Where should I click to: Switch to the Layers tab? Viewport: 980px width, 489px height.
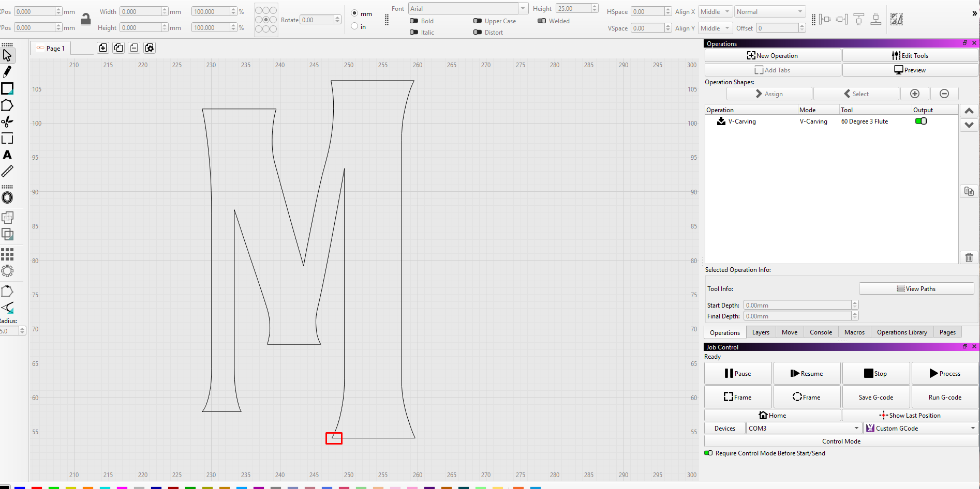tap(761, 332)
